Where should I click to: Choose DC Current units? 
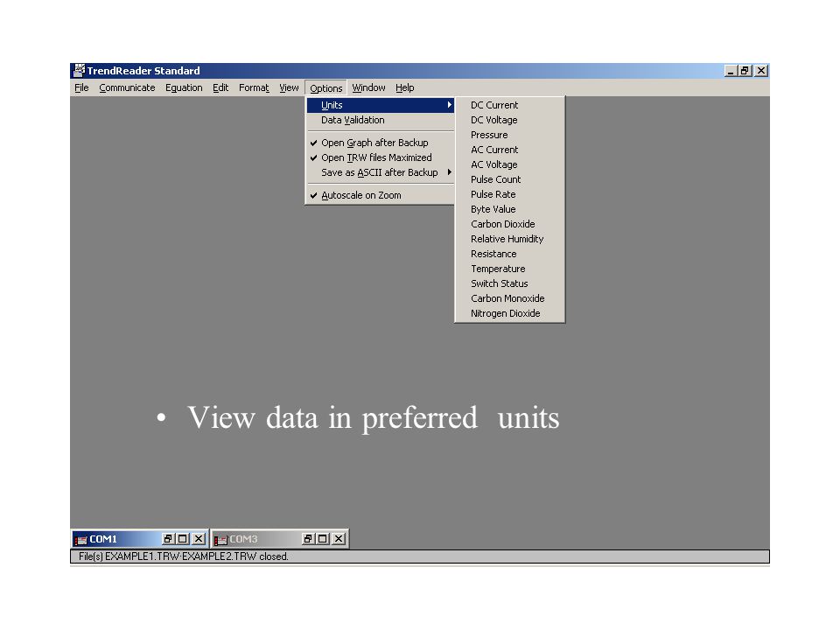[509, 105]
